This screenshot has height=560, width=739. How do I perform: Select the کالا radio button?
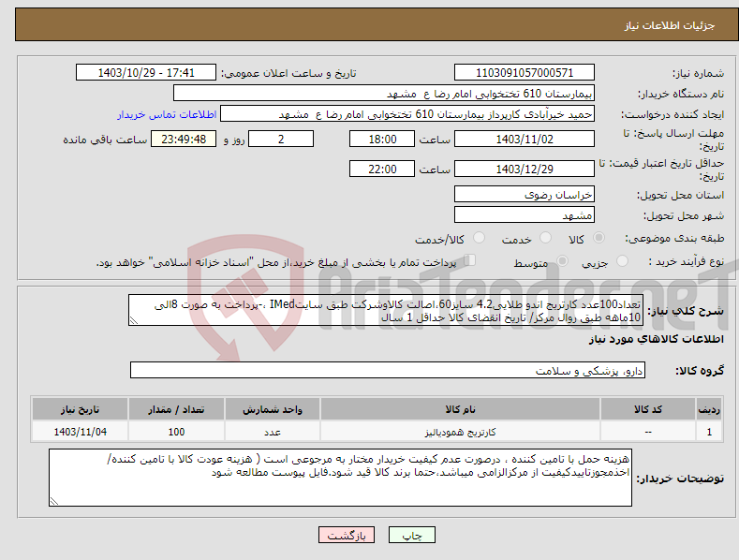[x=599, y=238]
